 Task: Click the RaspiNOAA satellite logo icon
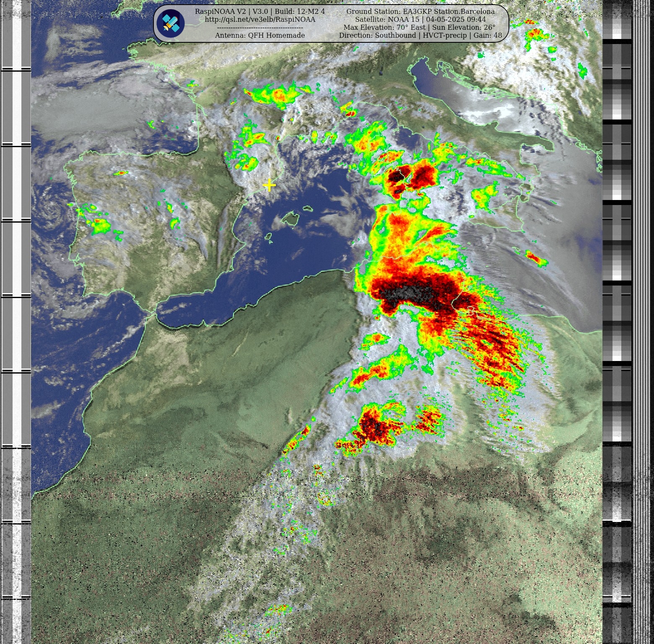[171, 23]
